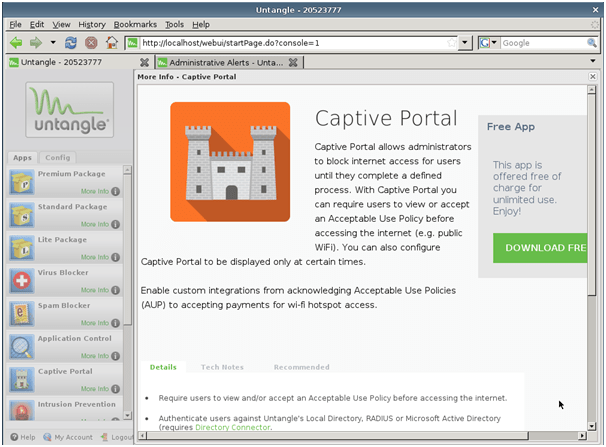The width and height of the screenshot is (606, 447).
Task: Open the Bookmarks menu
Action: 135,24
